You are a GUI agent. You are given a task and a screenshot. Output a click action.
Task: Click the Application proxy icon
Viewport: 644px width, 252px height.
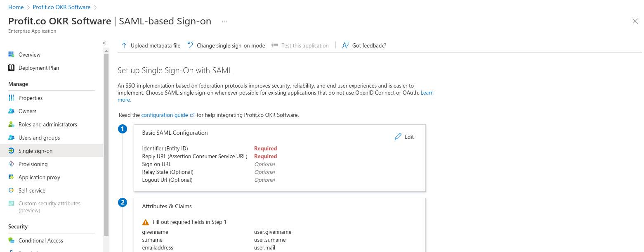point(12,177)
